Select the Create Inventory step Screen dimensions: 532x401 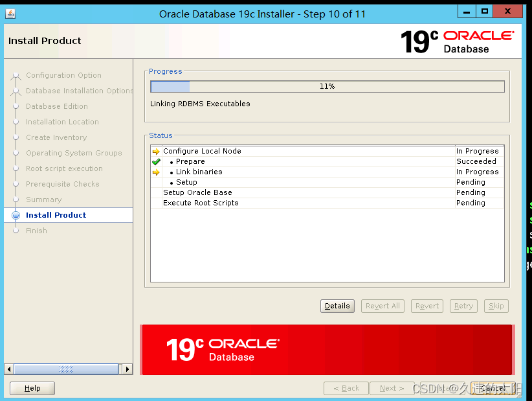click(56, 137)
